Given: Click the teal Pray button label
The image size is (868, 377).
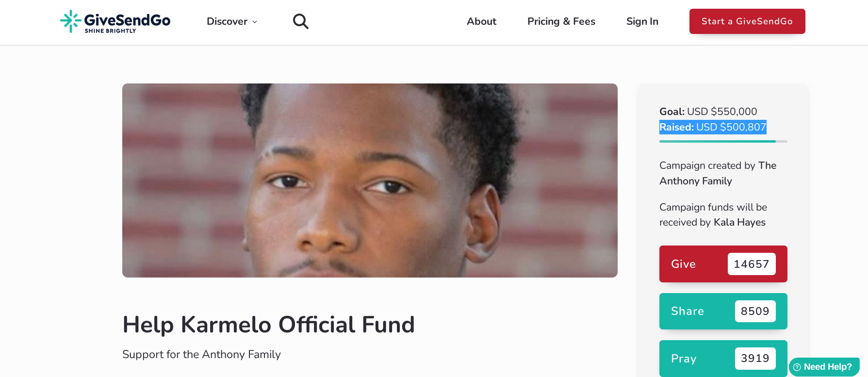Looking at the screenshot, I should point(683,359).
